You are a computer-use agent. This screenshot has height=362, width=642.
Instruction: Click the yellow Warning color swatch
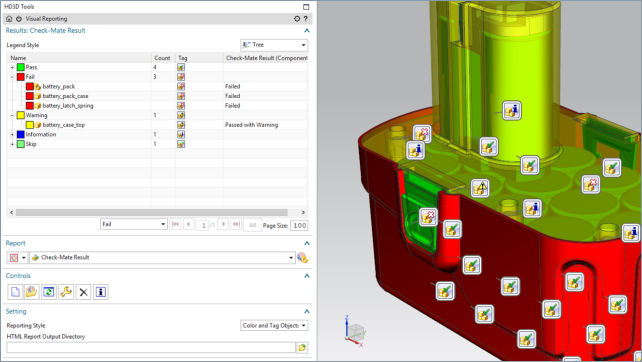(21, 115)
